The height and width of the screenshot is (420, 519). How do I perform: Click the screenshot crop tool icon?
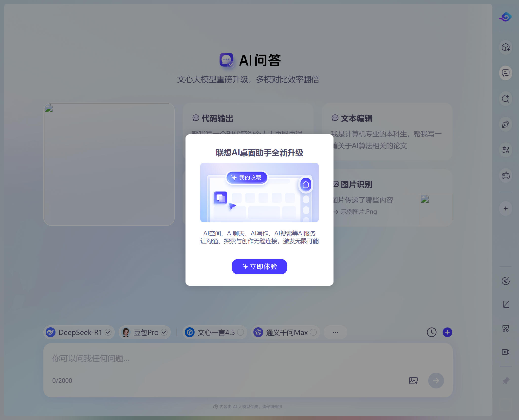[505, 305]
